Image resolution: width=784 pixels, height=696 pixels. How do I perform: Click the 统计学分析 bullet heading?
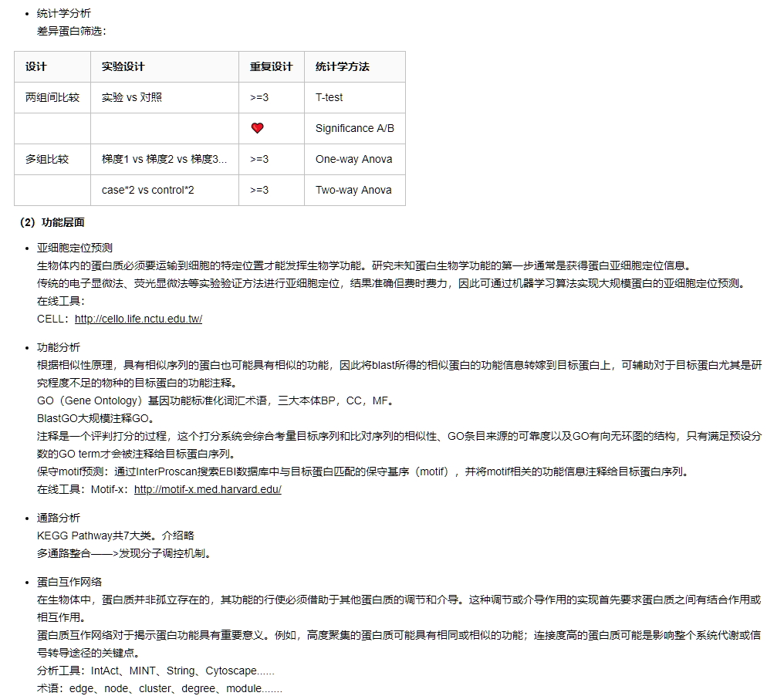pos(63,14)
